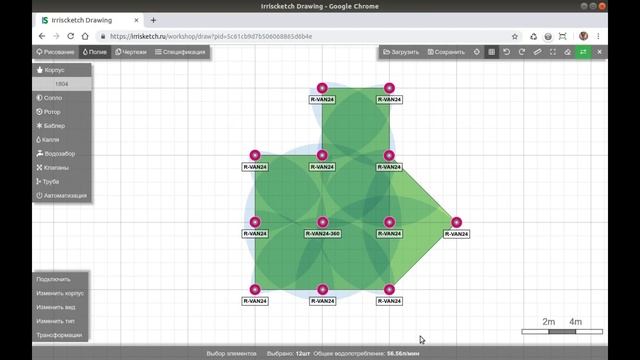
Task: Click the site lock icon in the address bar
Action: pos(103,36)
